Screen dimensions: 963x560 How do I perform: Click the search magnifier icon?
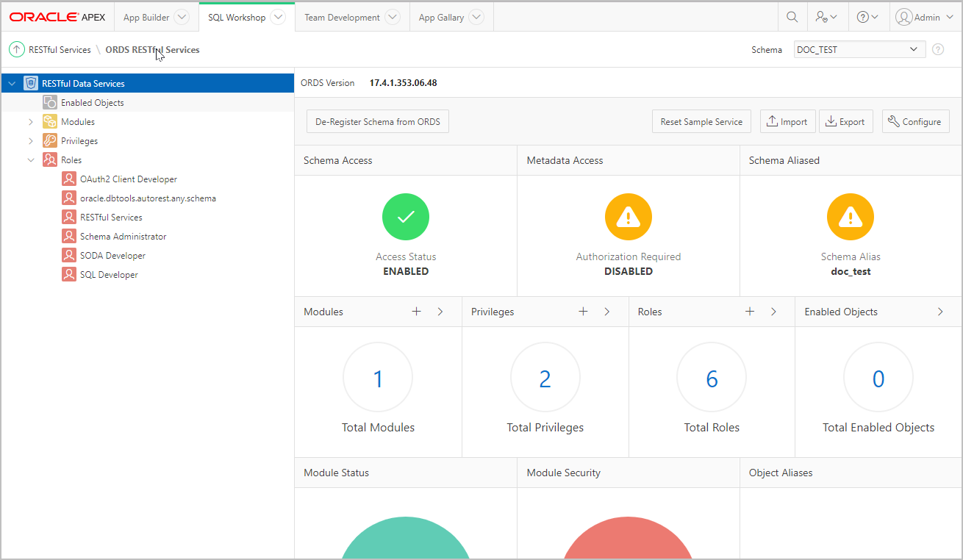[x=792, y=17]
